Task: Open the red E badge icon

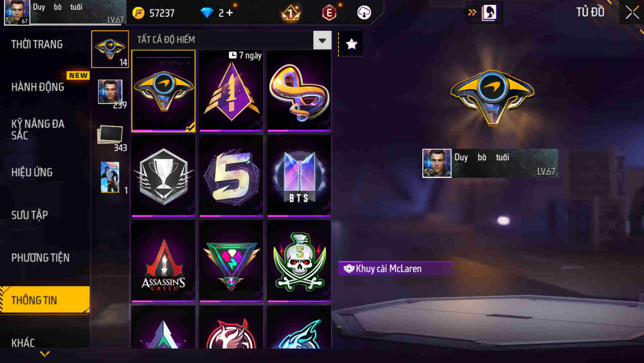Action: pyautogui.click(x=329, y=13)
